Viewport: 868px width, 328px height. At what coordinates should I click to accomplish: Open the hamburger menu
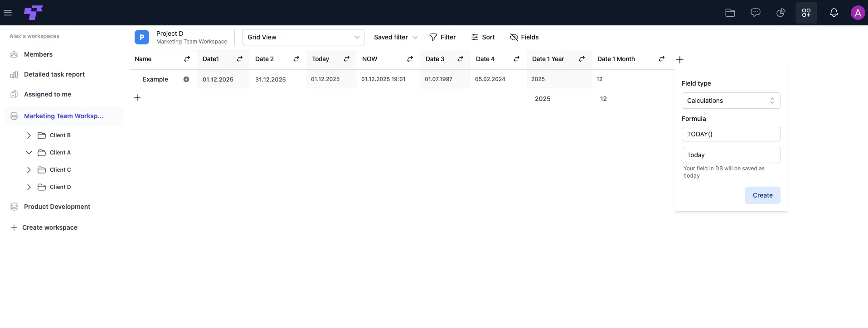pos(8,13)
